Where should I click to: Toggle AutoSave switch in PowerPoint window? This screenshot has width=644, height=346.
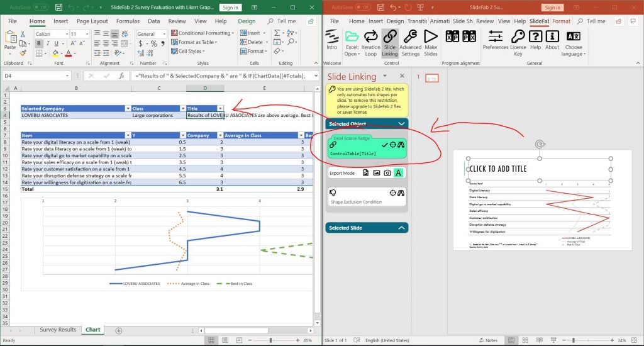(363, 8)
